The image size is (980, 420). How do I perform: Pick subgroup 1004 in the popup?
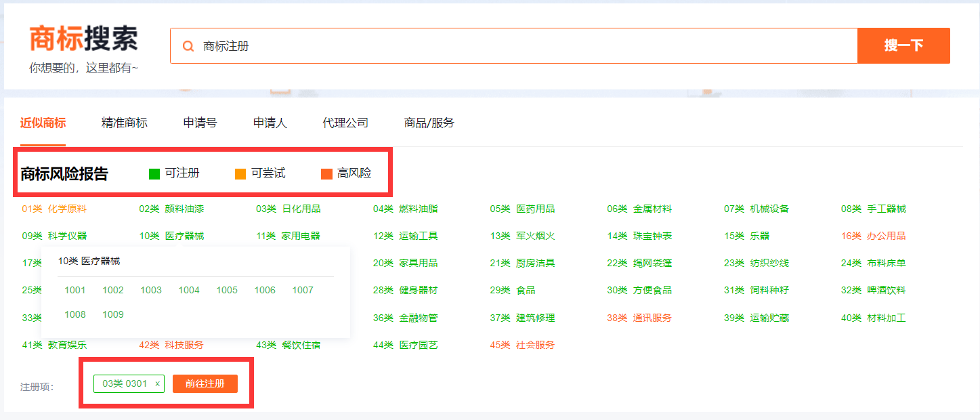189,290
